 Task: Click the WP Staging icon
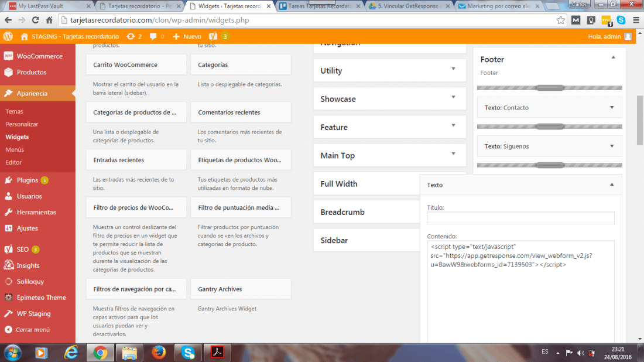coord(9,313)
